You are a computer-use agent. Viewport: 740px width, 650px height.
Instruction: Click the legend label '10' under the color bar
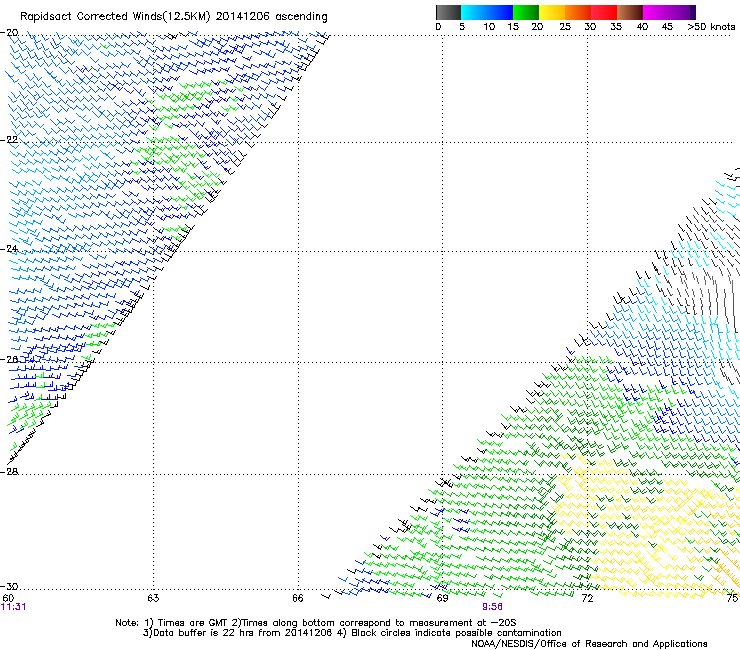[489, 27]
